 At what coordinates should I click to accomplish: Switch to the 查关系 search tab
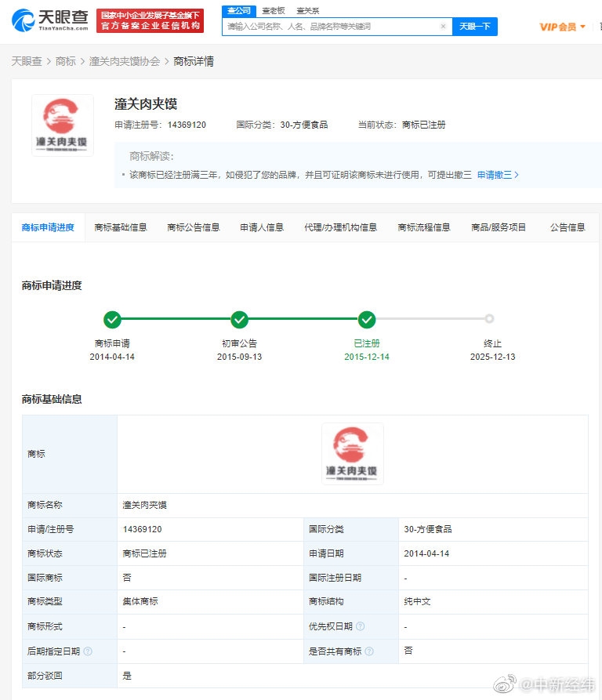click(x=308, y=10)
